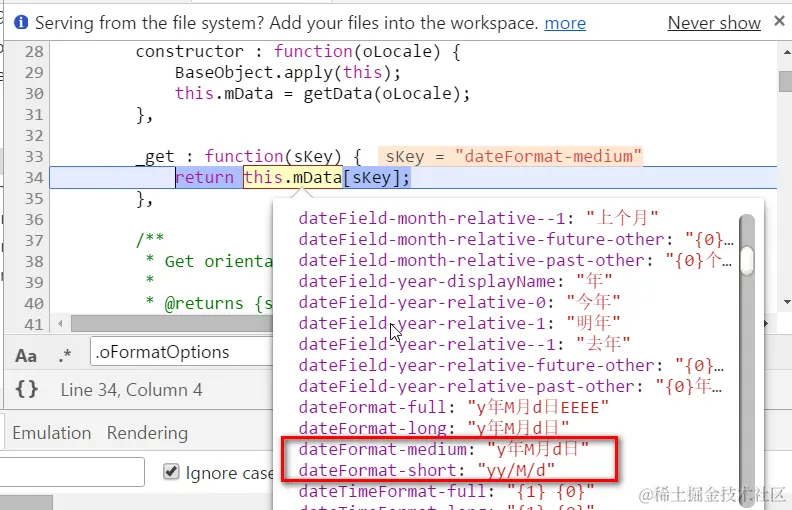
Task: Click the code editor scroll up arrow
Action: pos(786,52)
